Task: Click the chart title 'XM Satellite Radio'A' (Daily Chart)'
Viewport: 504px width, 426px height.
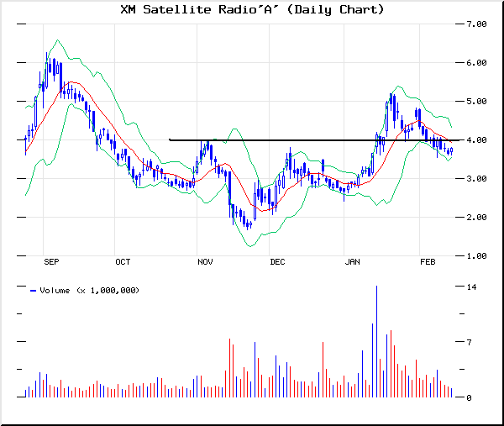Action: coord(252,9)
